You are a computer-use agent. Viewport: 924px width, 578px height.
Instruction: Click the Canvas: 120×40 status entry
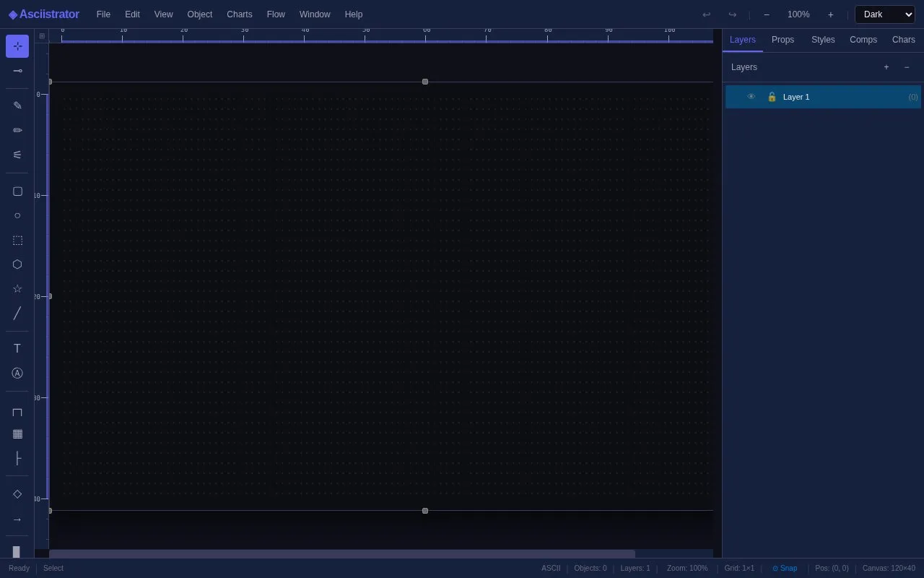click(889, 569)
